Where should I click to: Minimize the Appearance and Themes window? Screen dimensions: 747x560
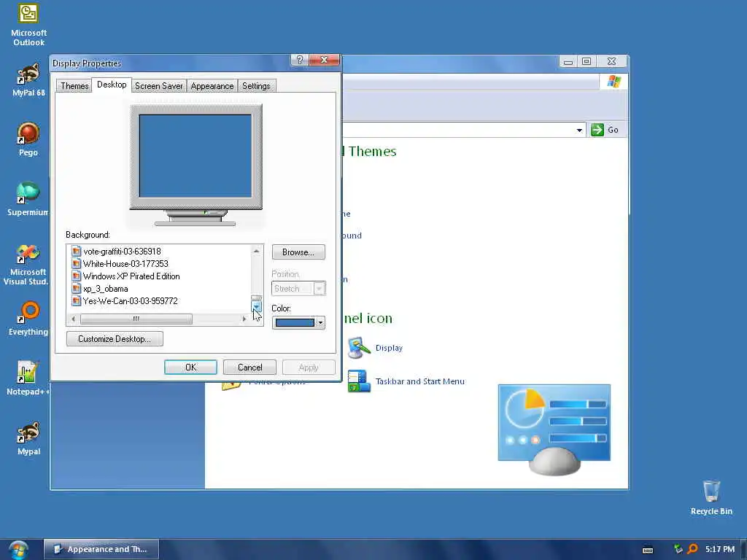coord(568,61)
